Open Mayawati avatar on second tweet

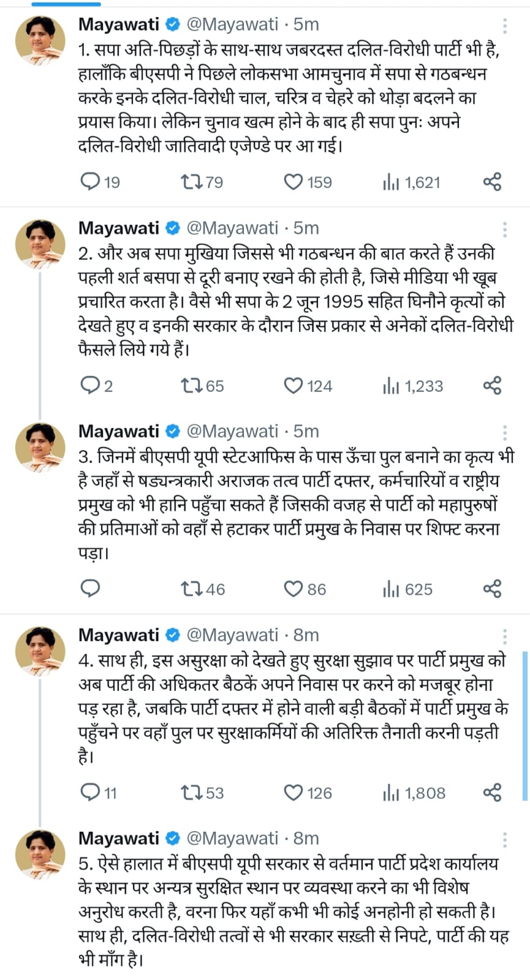tap(40, 243)
